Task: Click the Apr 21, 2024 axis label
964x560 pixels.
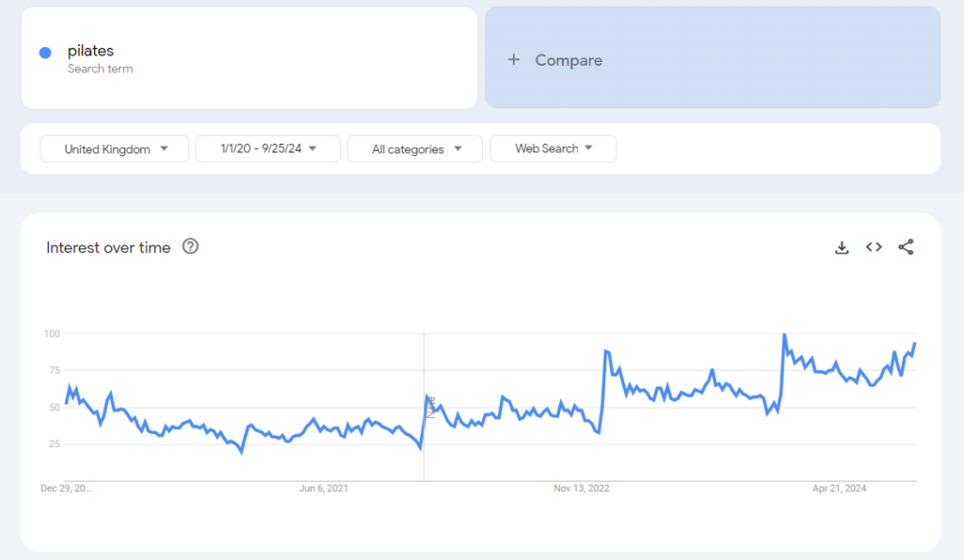Action: click(838, 488)
